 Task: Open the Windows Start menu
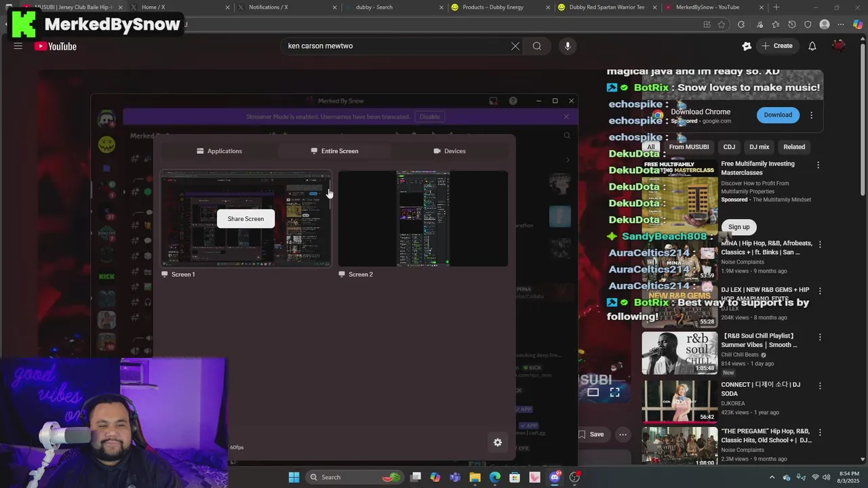click(294, 477)
